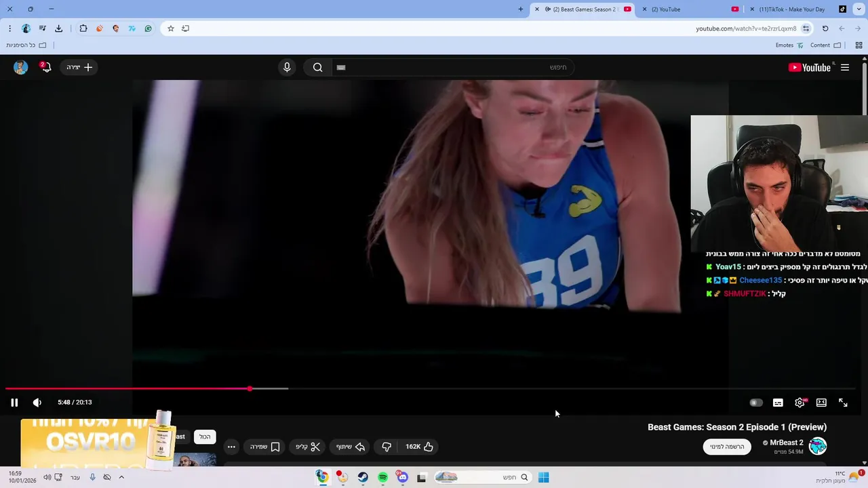Go back to the previous page

coord(842,28)
